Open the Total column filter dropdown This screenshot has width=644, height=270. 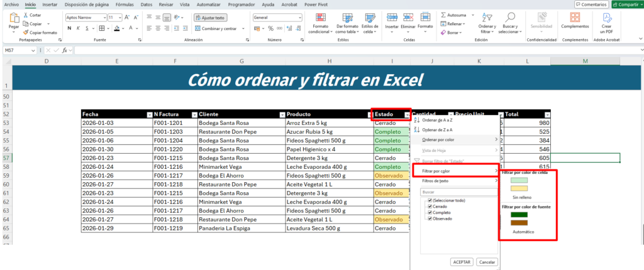tap(547, 115)
